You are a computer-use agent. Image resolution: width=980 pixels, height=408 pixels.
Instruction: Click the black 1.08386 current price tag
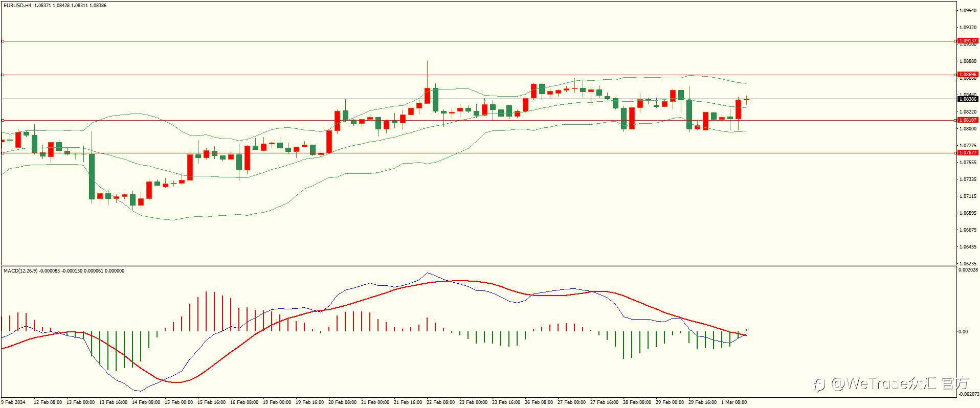pos(967,99)
